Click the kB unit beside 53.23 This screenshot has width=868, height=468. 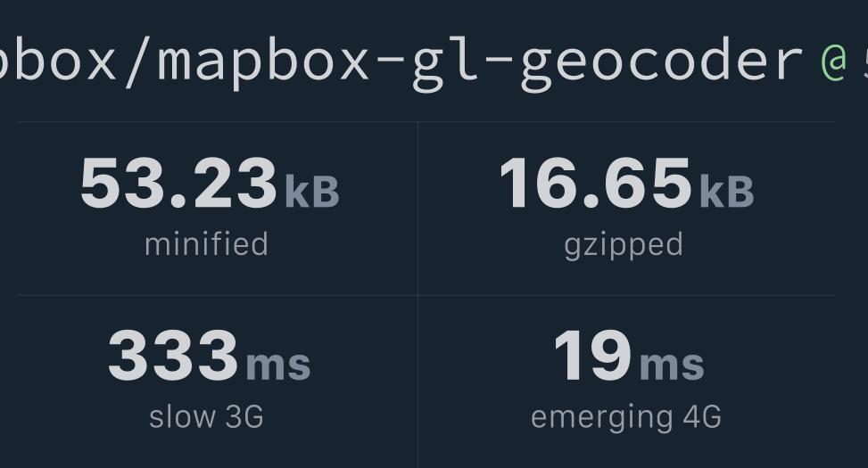pyautogui.click(x=312, y=192)
